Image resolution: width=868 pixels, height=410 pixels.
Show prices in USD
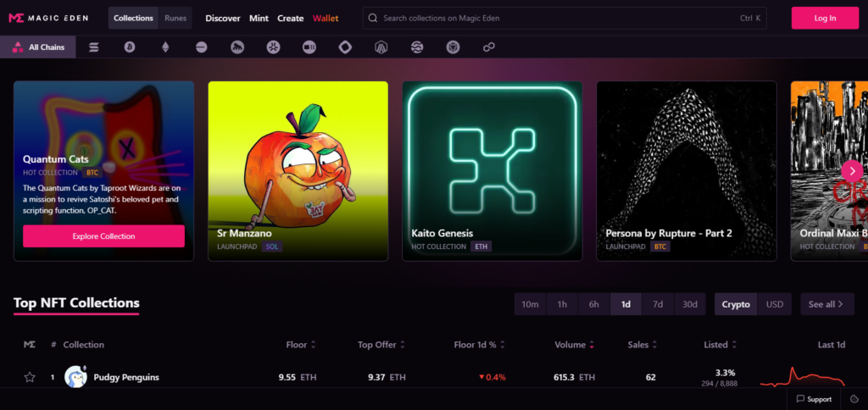click(775, 304)
